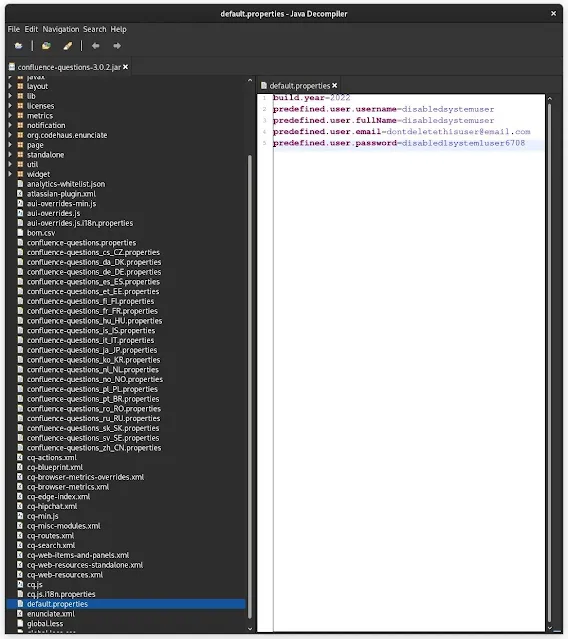Click the Open File toolbar icon

click(18, 46)
